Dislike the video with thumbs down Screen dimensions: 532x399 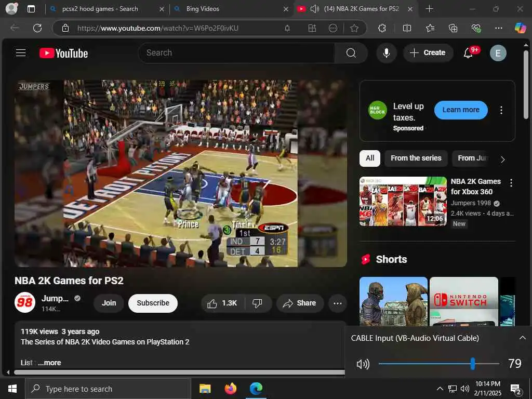[x=258, y=303]
